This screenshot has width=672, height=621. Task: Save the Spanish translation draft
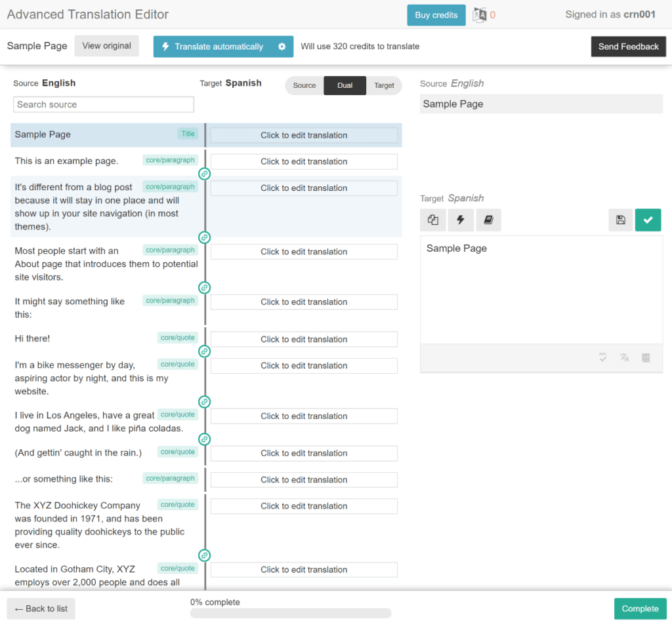point(620,220)
